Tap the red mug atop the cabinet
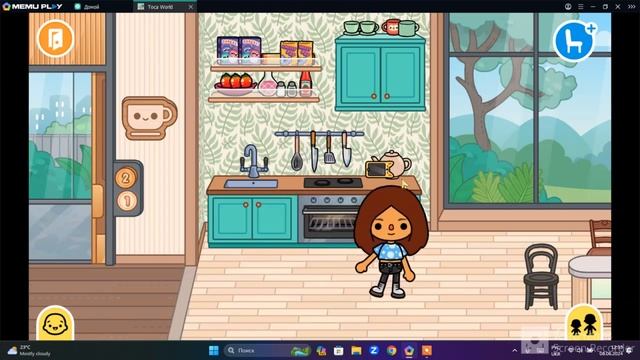The image size is (640, 360). 391,27
